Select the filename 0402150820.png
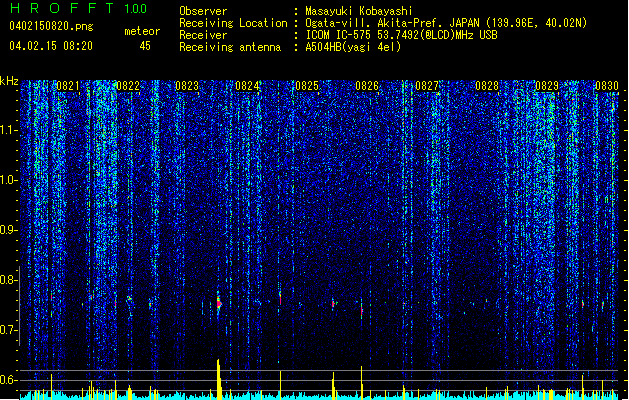 tap(51, 26)
